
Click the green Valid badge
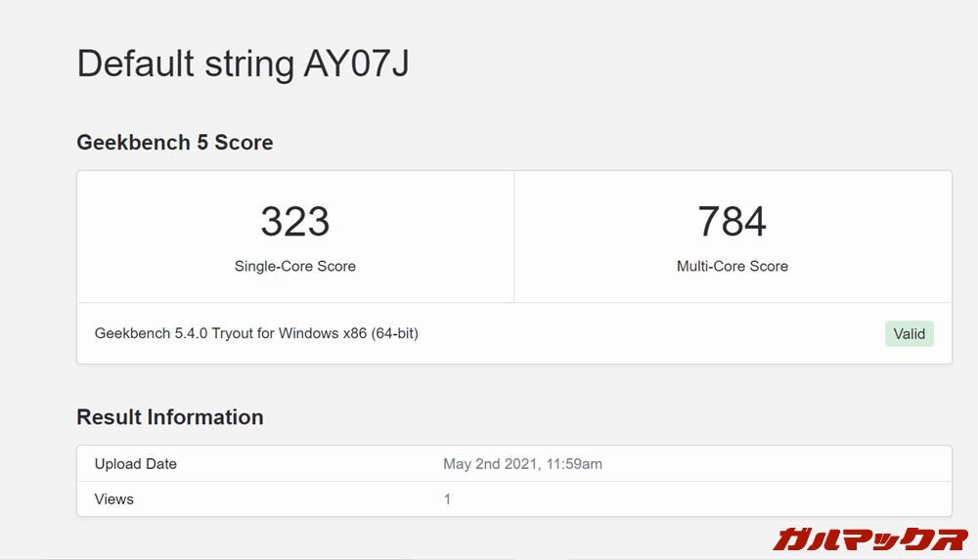coord(909,333)
